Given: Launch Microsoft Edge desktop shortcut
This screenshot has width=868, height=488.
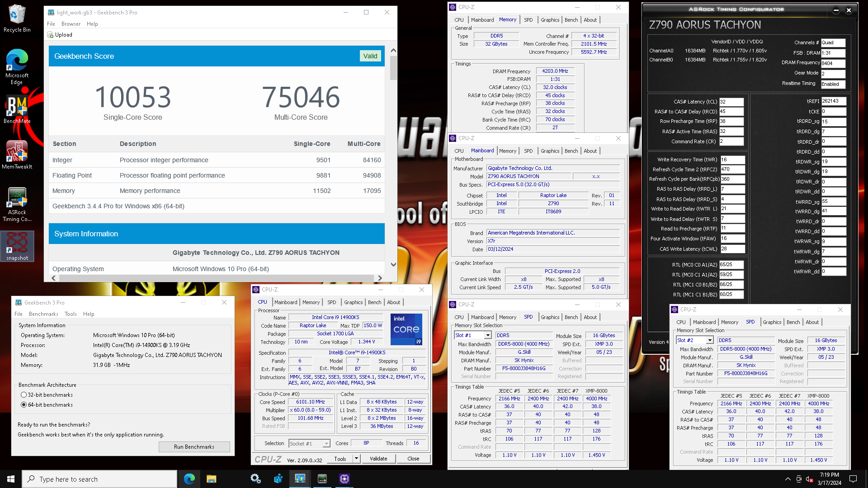Looking at the screenshot, I should tap(17, 66).
